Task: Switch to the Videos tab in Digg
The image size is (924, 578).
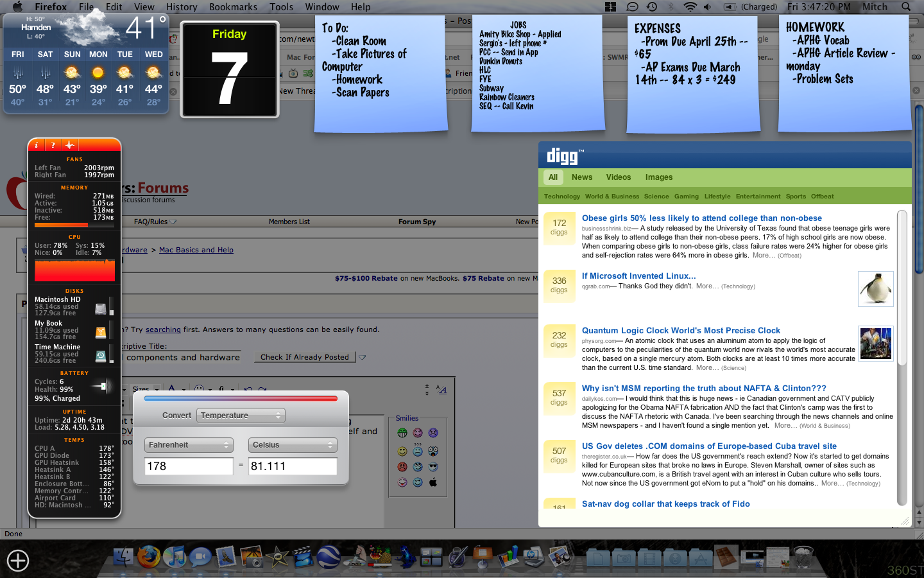Action: (619, 177)
